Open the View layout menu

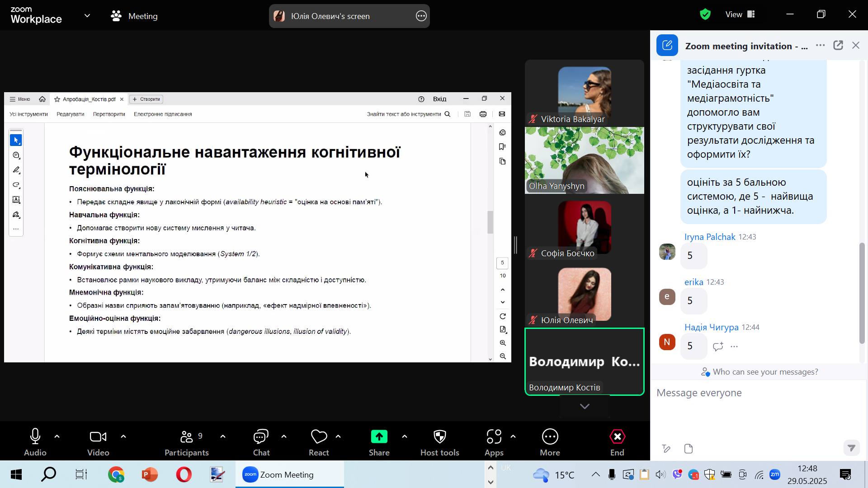click(740, 14)
